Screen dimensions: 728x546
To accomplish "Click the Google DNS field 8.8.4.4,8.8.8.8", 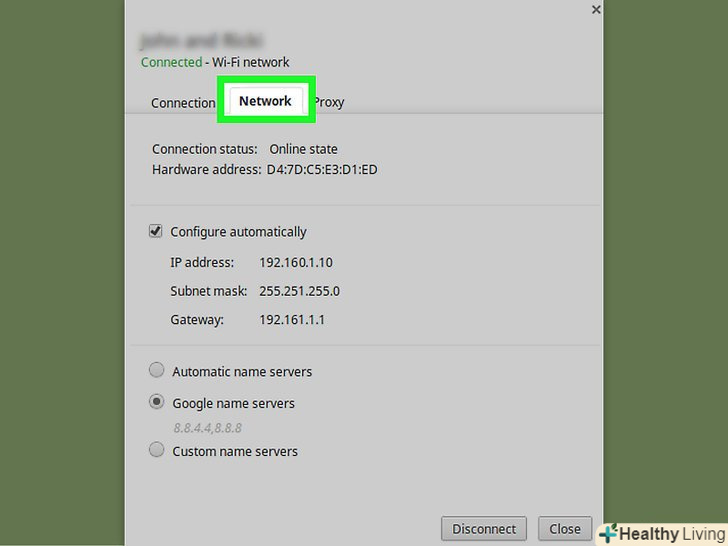I will (208, 428).
